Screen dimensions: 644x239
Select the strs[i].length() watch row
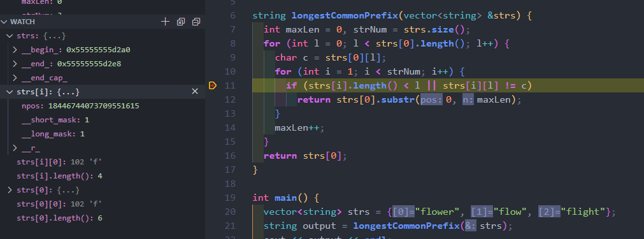(x=103, y=176)
